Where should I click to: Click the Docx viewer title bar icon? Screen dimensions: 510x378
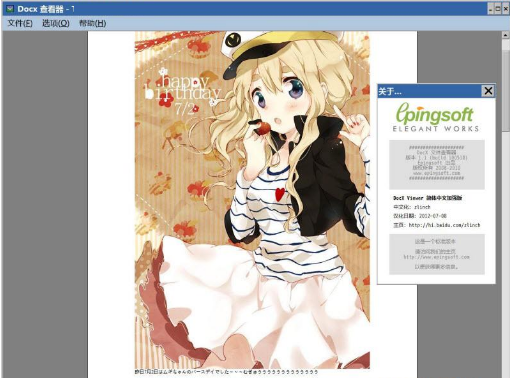(x=10, y=9)
